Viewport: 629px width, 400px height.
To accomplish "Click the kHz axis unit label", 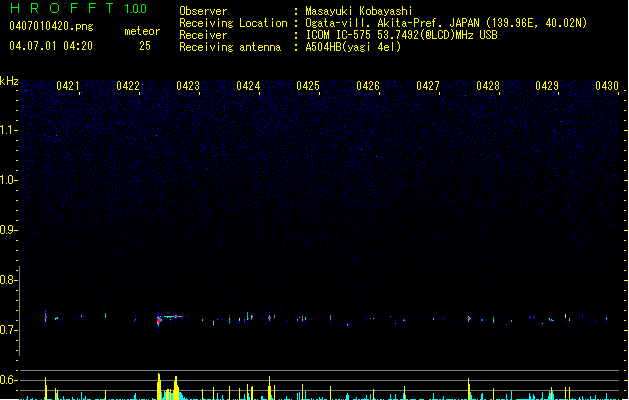I will click(x=9, y=81).
